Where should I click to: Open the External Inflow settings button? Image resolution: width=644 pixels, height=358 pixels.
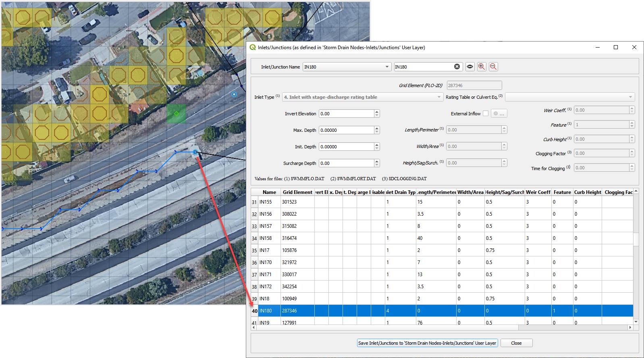click(x=499, y=114)
